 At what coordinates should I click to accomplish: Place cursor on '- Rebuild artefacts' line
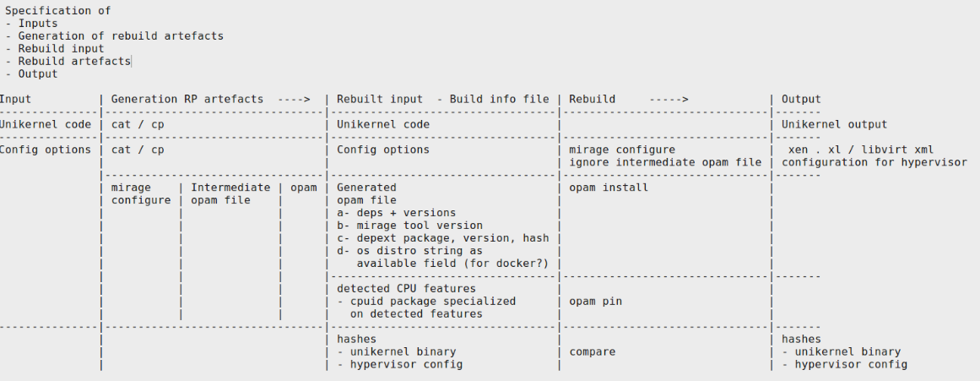68,62
